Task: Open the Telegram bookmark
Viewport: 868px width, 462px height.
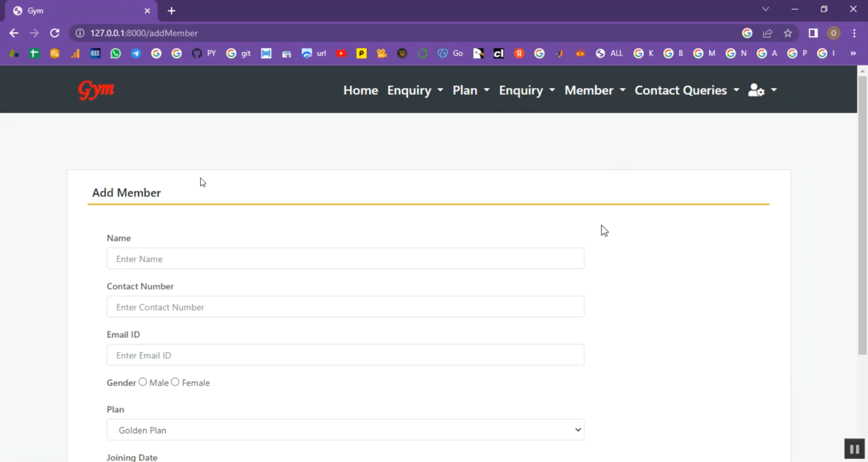Action: (x=136, y=53)
